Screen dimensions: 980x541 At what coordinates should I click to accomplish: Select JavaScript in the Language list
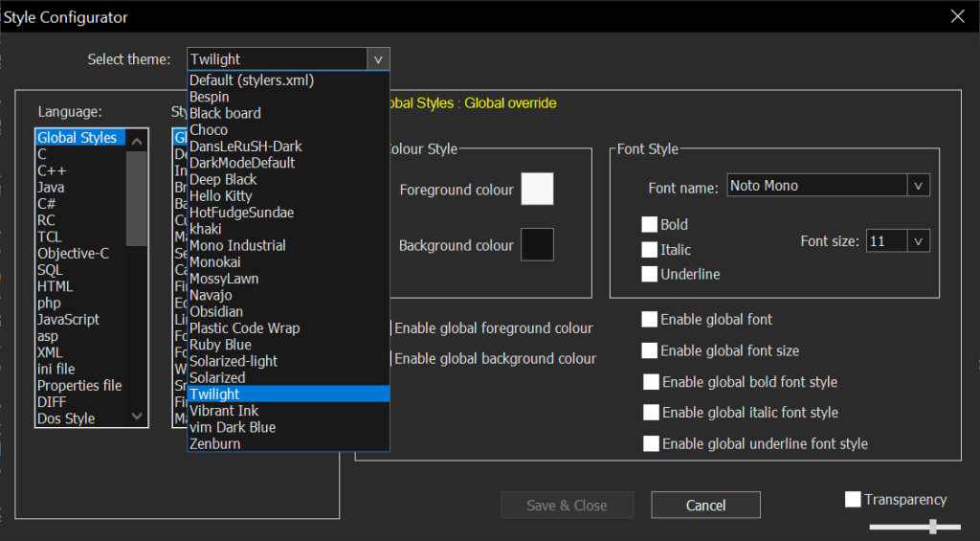click(68, 319)
